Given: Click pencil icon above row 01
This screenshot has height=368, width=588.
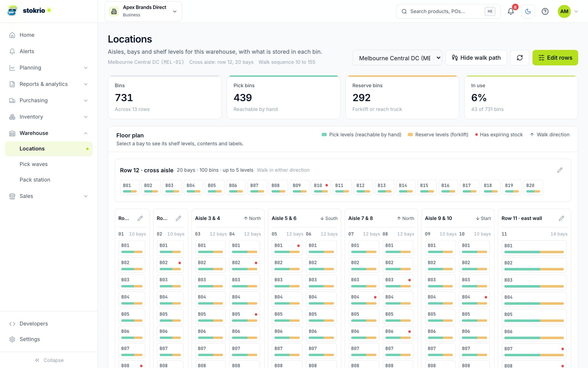Looking at the screenshot, I should coord(140,218).
